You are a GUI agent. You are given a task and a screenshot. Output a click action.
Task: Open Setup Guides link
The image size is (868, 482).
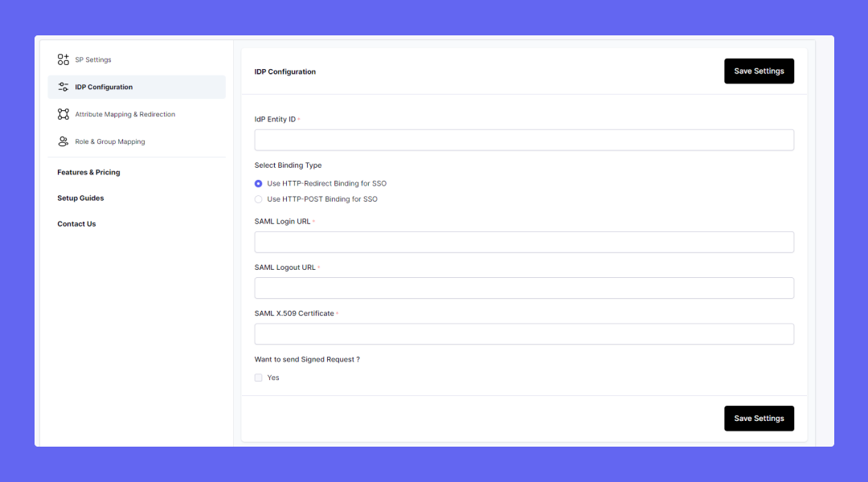pyautogui.click(x=80, y=198)
